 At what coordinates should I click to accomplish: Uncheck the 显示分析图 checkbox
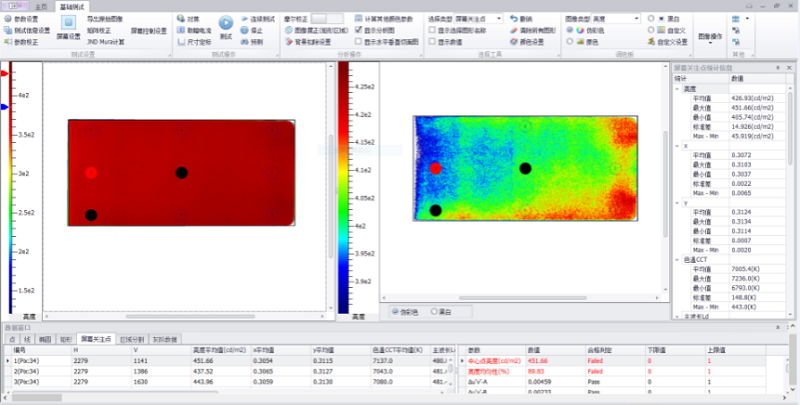click(359, 31)
